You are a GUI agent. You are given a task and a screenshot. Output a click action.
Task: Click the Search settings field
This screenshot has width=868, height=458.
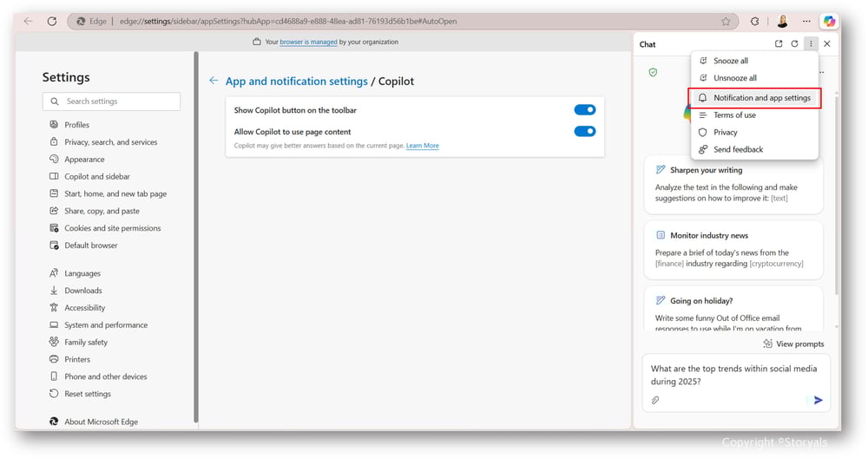pyautogui.click(x=111, y=101)
